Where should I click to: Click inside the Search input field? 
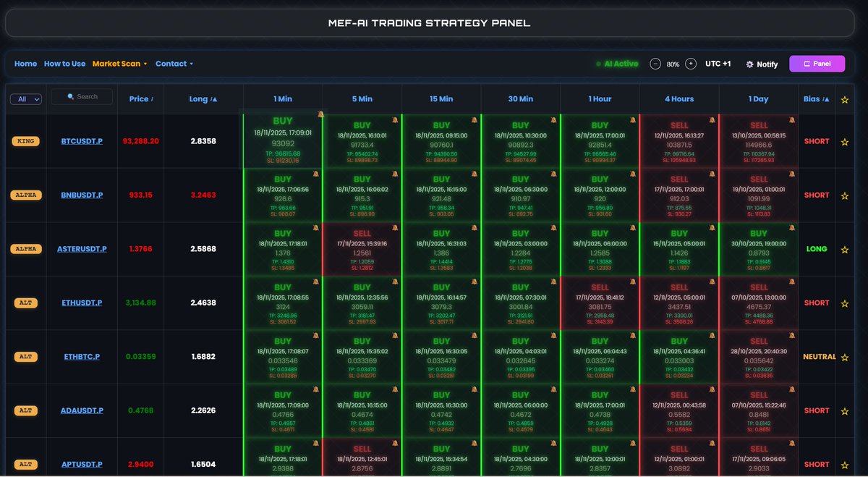[x=87, y=96]
